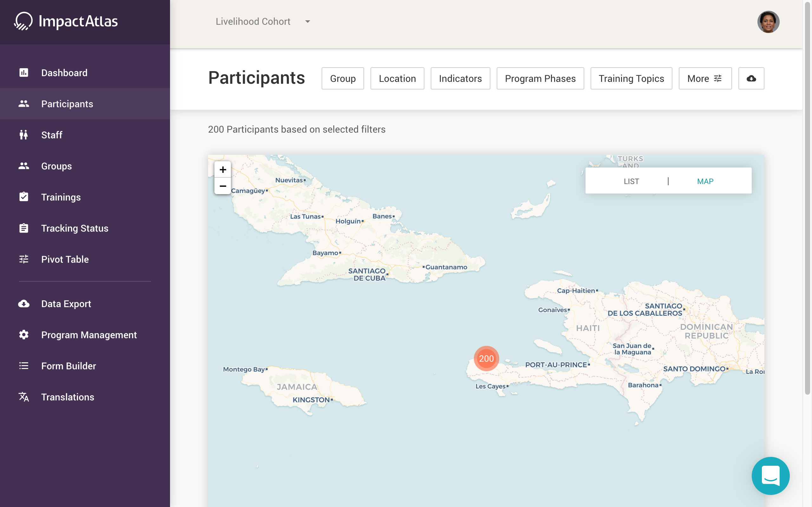Open the Location filter

pyautogui.click(x=397, y=78)
